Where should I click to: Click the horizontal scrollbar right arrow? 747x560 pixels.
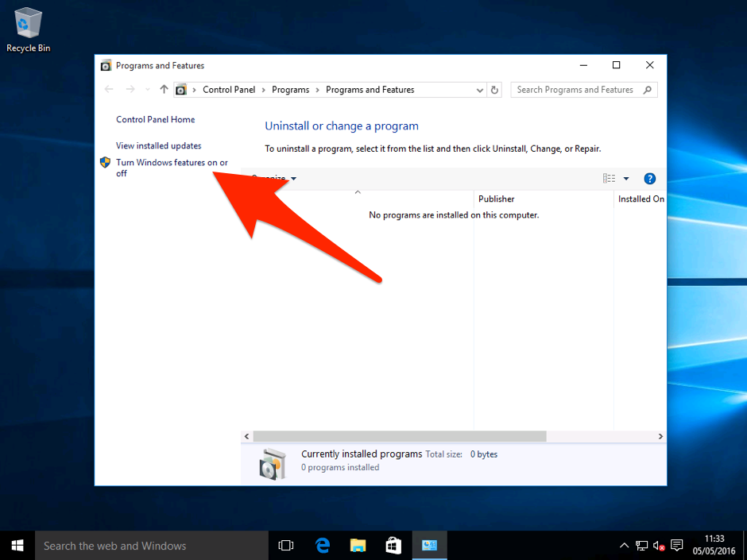pos(660,436)
